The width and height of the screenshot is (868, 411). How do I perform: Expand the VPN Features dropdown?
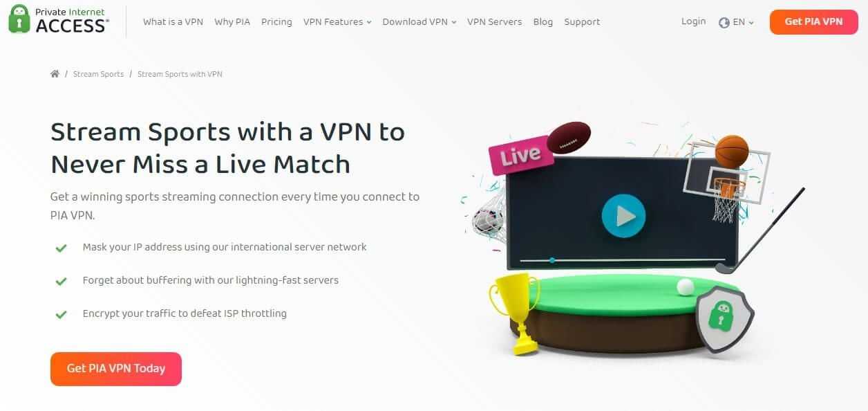337,22
